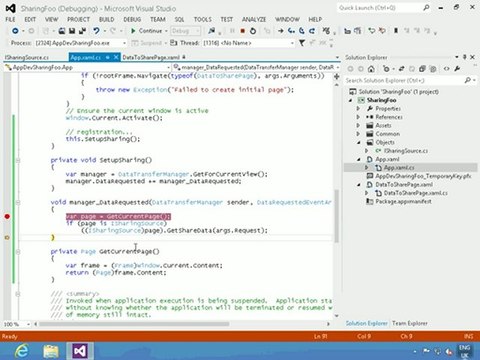Collapse the GetCurrentPage method outlining box
The width and height of the screenshot is (480, 360).
pos(18,252)
